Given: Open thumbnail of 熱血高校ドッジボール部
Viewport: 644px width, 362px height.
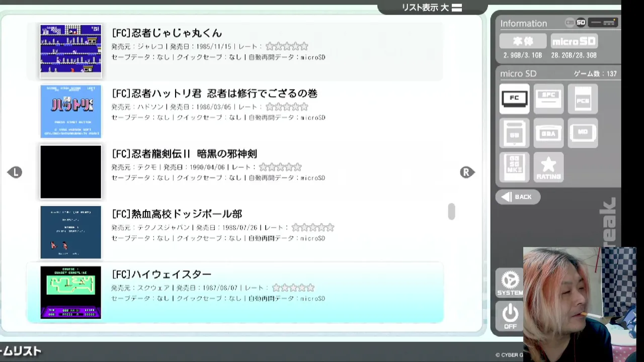Looking at the screenshot, I should pyautogui.click(x=71, y=232).
